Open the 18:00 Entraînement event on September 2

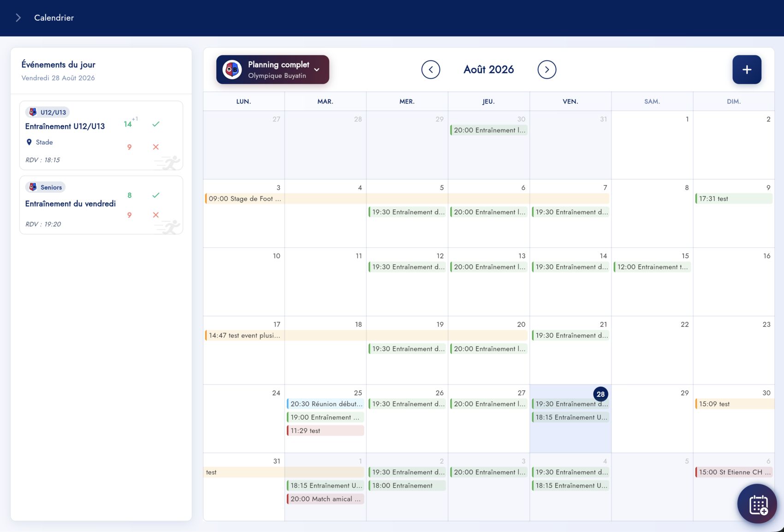pyautogui.click(x=407, y=485)
